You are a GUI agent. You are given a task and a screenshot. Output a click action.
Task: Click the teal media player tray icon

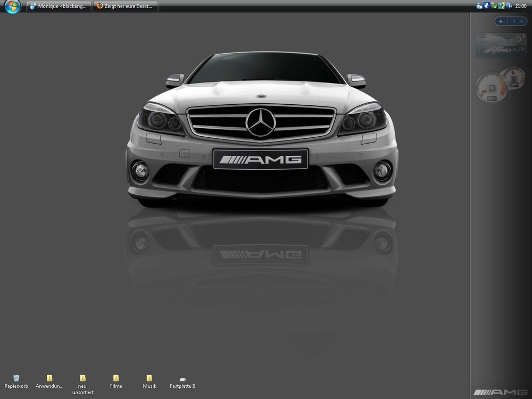pyautogui.click(x=501, y=5)
